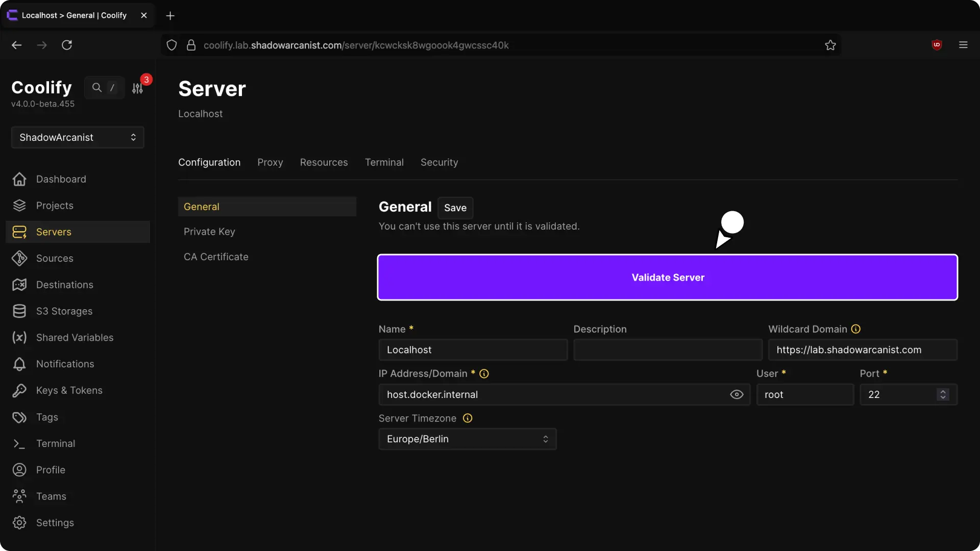The image size is (980, 551).
Task: Open S3 Storages via its database icon
Action: [x=19, y=311]
